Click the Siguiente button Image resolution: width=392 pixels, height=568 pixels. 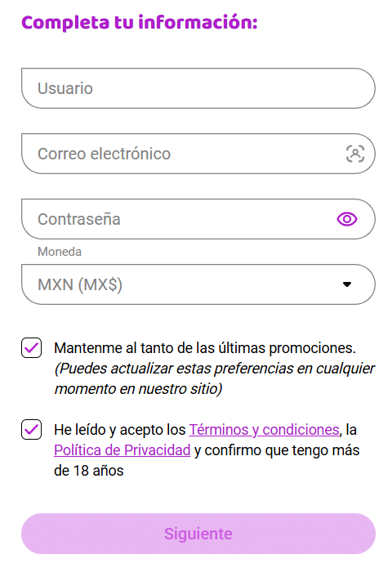198,534
